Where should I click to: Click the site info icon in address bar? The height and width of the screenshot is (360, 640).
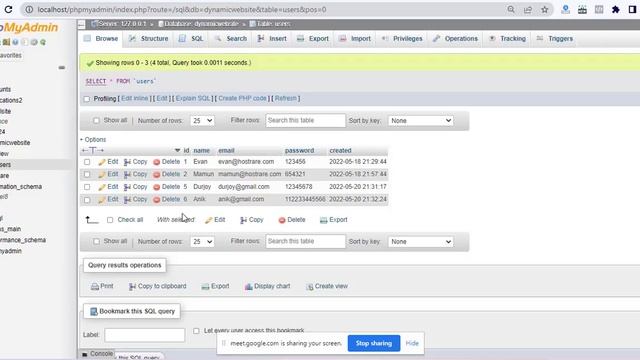coord(29,9)
